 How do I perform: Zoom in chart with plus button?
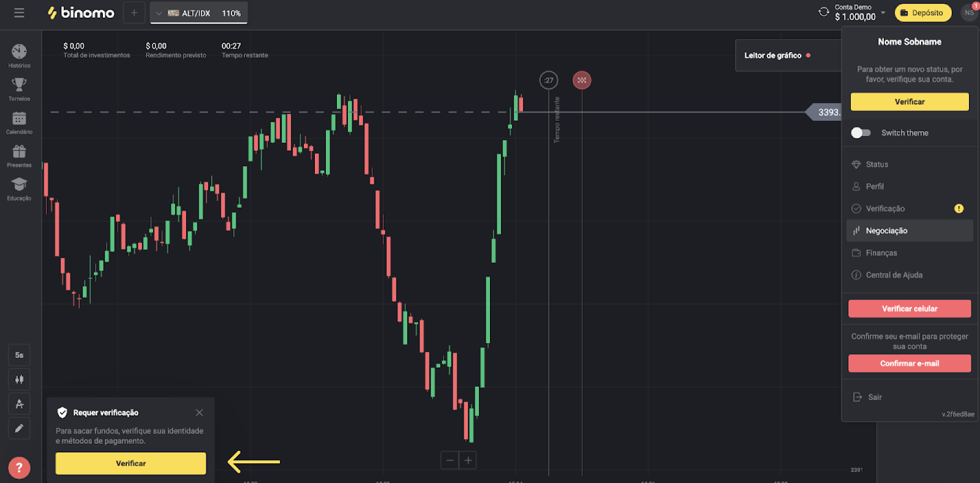[468, 460]
